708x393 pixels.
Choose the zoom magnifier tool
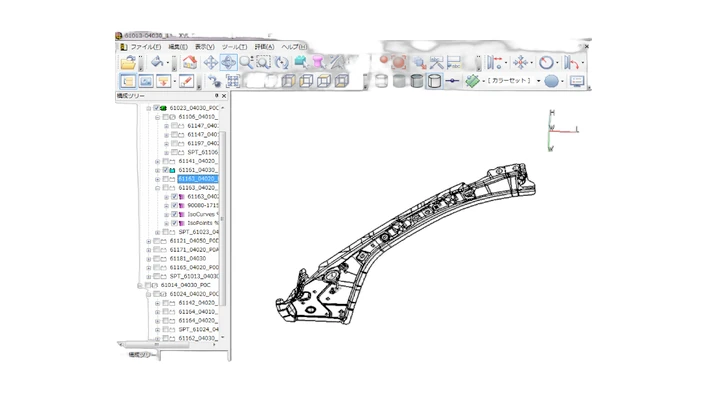coord(246,62)
